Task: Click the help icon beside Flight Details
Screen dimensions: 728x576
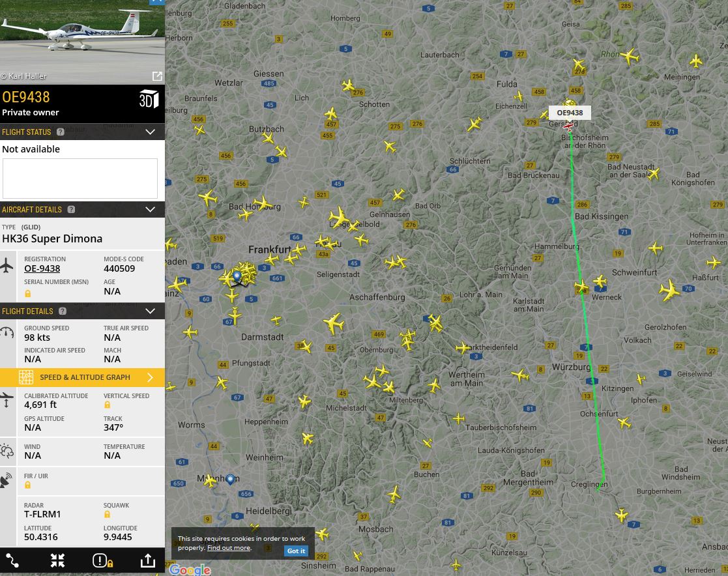Action: tap(63, 311)
